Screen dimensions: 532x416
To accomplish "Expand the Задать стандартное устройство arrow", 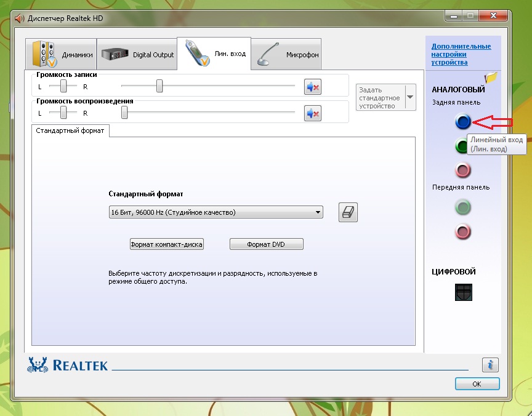I will (x=410, y=97).
